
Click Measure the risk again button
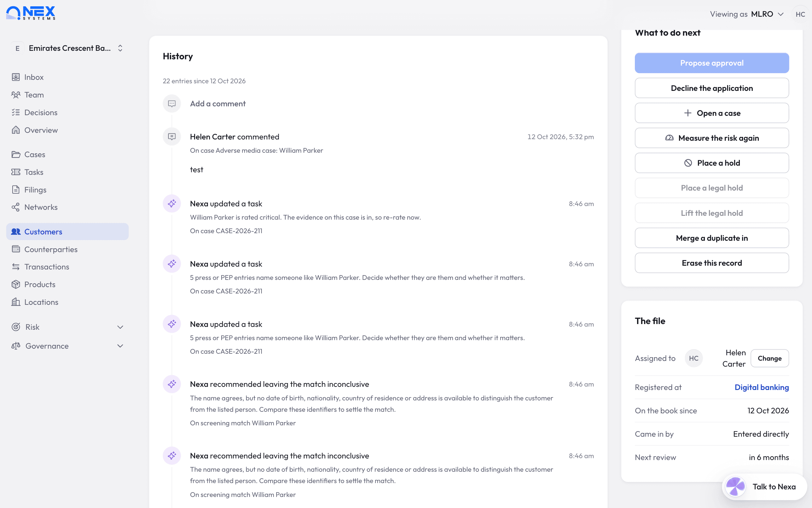pyautogui.click(x=712, y=138)
